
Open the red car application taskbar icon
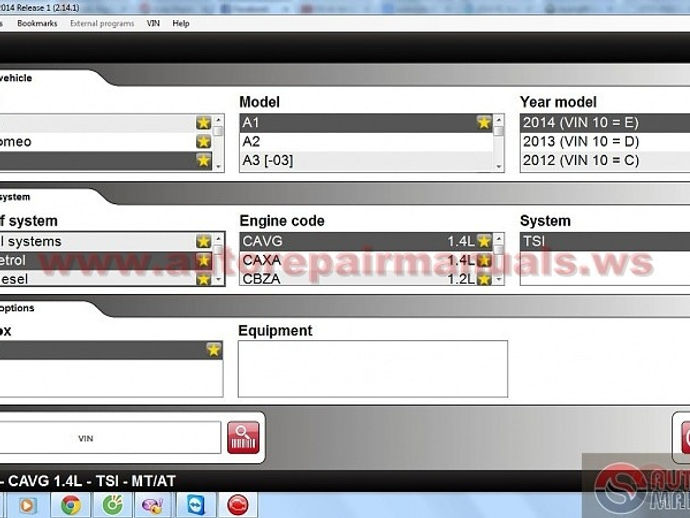(238, 505)
